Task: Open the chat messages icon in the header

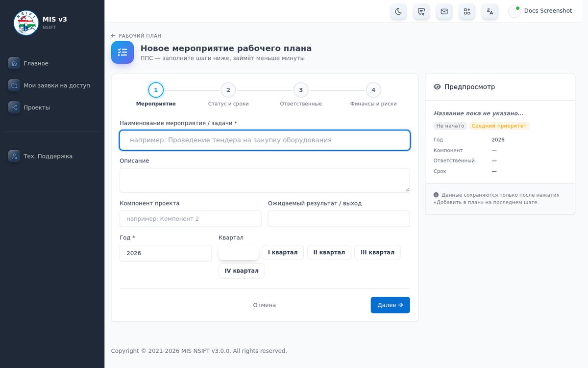Action: [421, 11]
